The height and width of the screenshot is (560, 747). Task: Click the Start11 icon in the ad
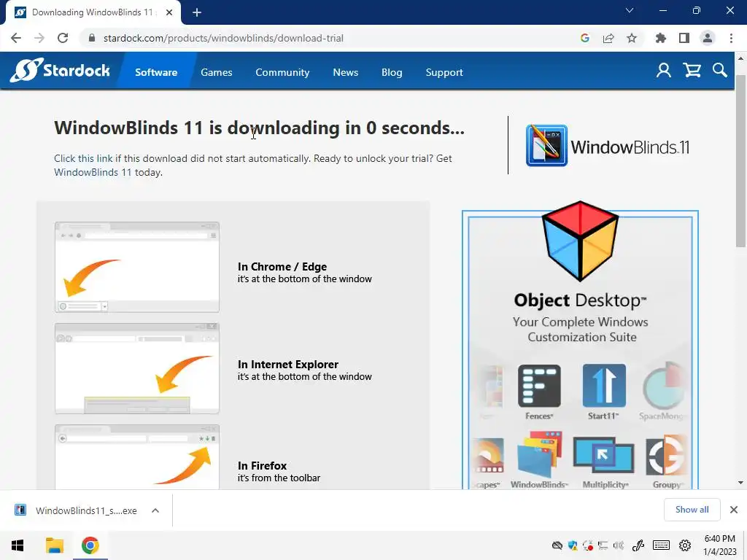click(x=603, y=386)
